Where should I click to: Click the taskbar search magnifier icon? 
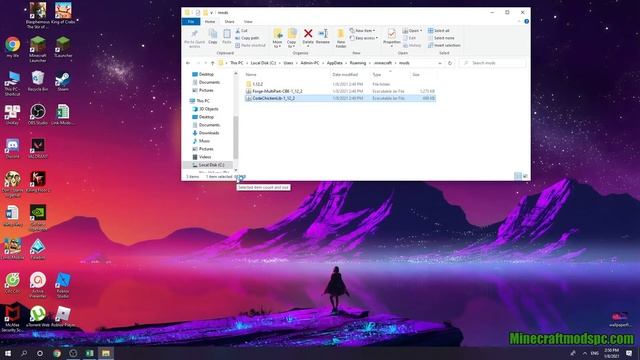(x=24, y=353)
